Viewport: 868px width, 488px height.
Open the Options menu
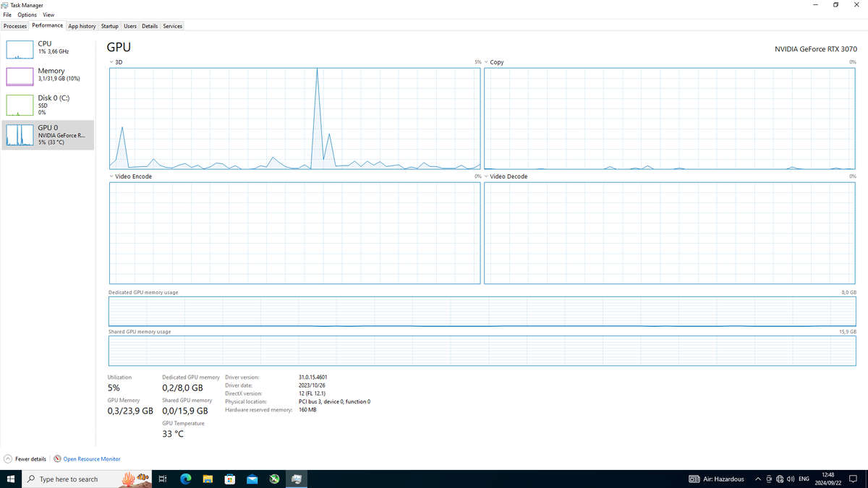point(26,14)
